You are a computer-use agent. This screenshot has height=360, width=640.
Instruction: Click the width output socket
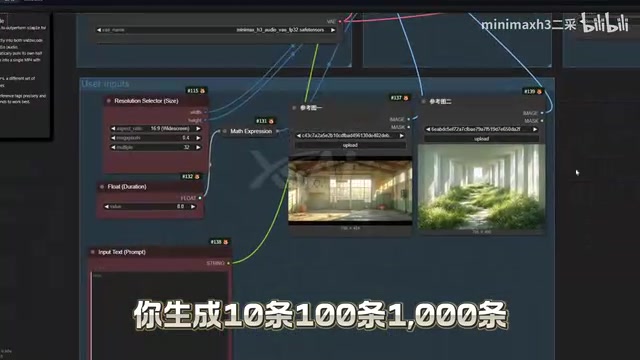coord(205,112)
